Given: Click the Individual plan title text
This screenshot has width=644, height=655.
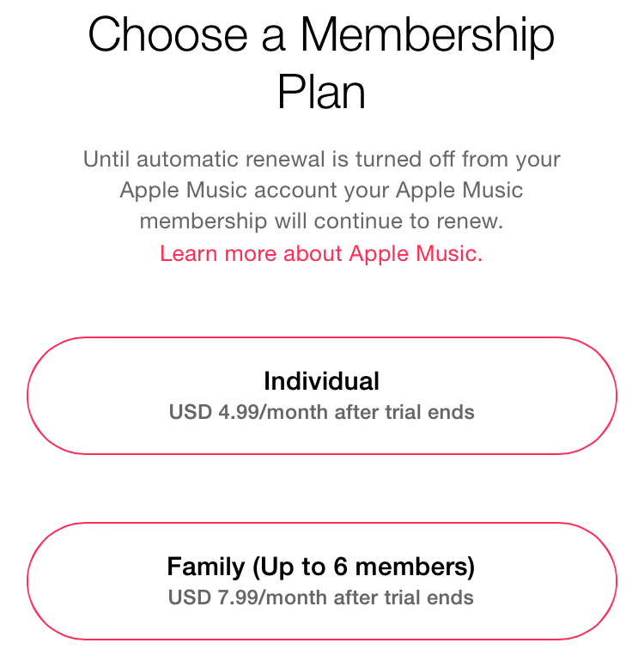Looking at the screenshot, I should click(321, 380).
